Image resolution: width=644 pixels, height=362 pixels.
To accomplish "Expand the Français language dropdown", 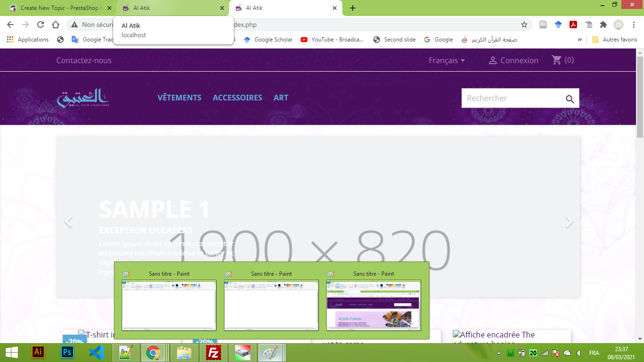I will [446, 60].
